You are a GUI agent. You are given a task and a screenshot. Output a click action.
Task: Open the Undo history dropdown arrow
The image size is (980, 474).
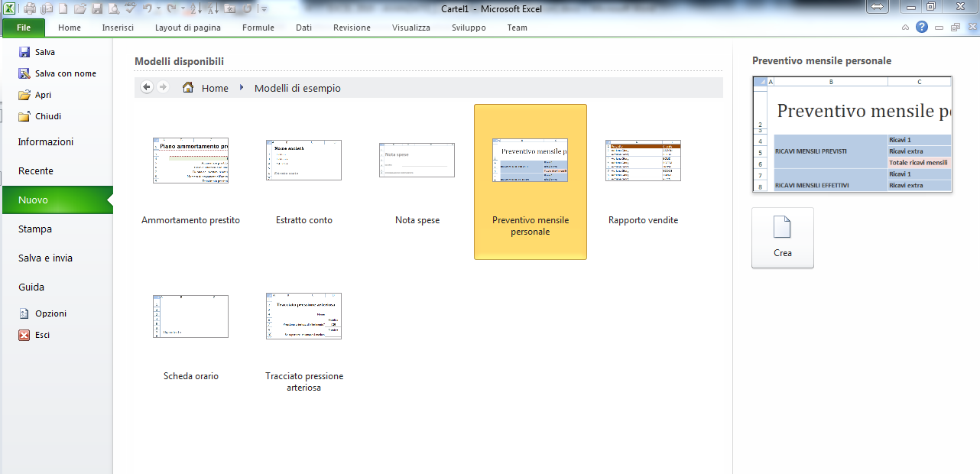point(158,8)
